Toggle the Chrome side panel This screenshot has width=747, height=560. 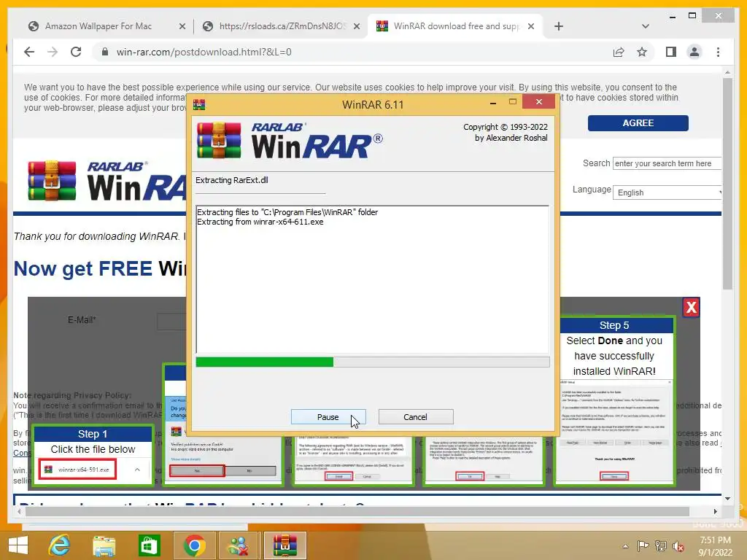pos(671,52)
